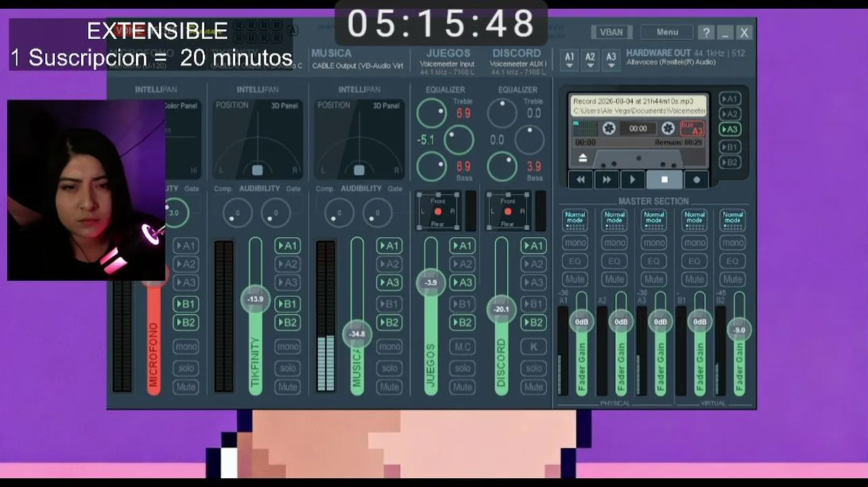Click the MUSICA Gate knob
Viewport: 868px width, 487px height.
[377, 213]
